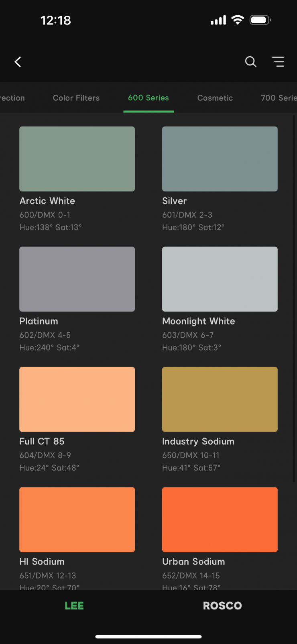Pick the Arctic White color swatch
Screen dimensions: 297x644
coord(77,159)
